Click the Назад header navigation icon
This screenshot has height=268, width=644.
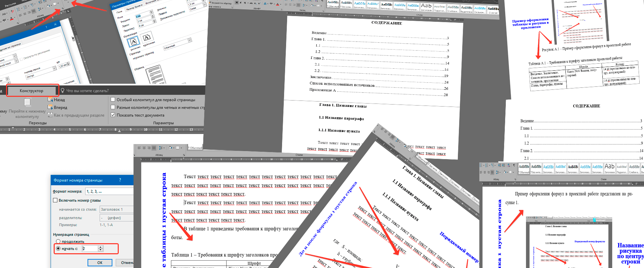coord(50,100)
